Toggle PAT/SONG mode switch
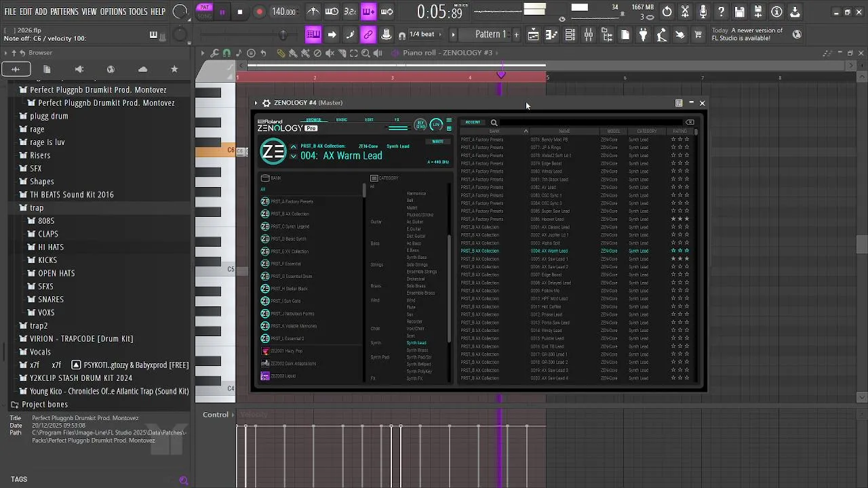Screen dimensions: 868x488 tap(205, 12)
